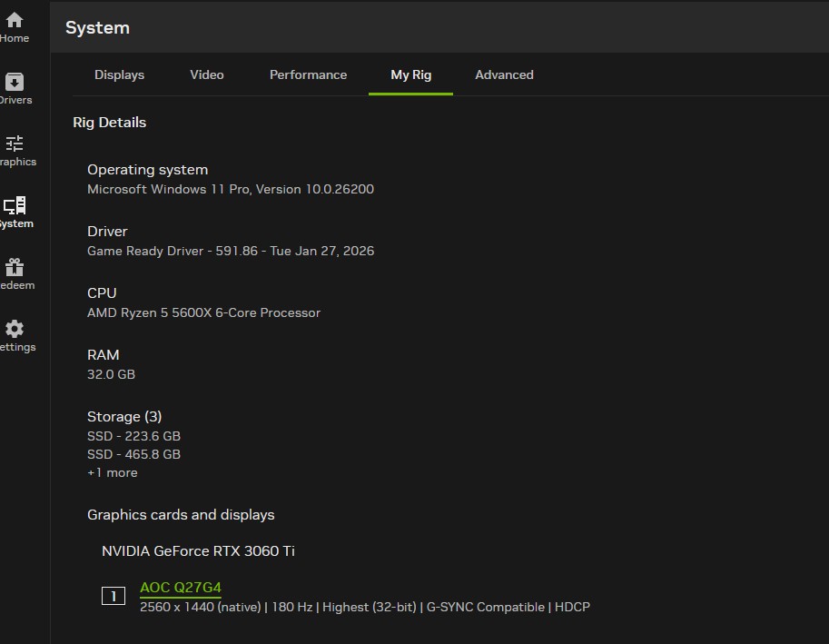Select the 'Game Ready Driver - 591.86' text
This screenshot has height=644, width=829.
click(x=231, y=251)
